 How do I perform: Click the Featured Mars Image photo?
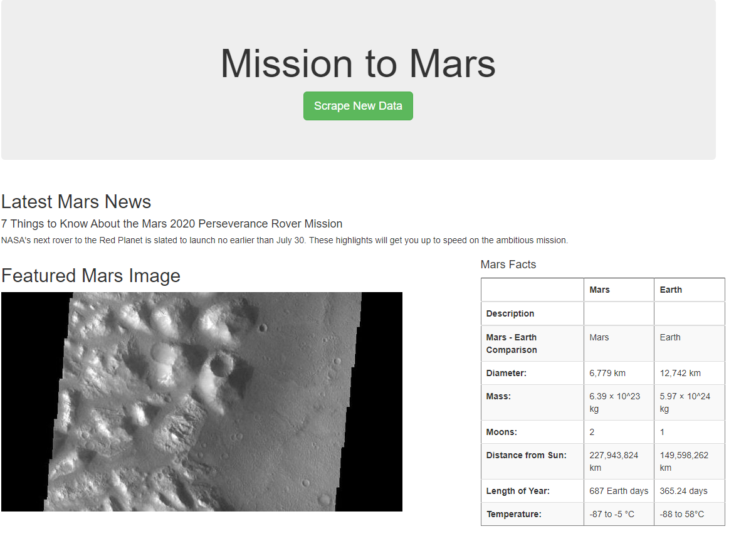click(202, 401)
